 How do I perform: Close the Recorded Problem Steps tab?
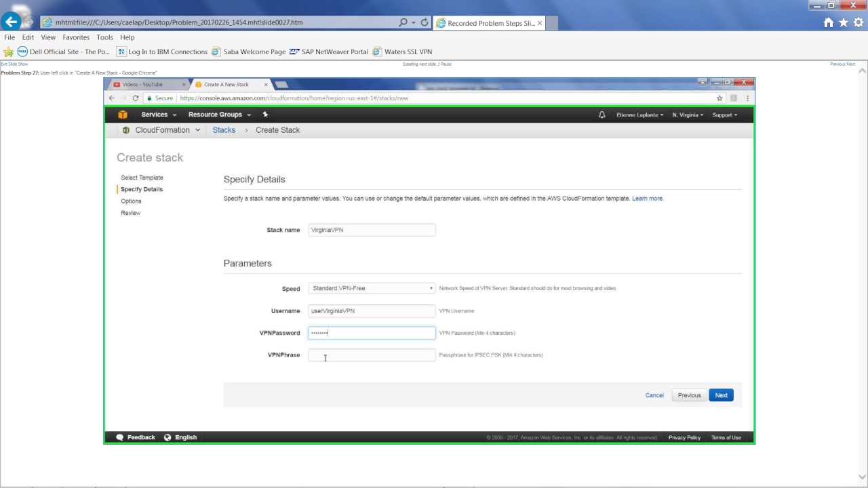click(x=540, y=23)
